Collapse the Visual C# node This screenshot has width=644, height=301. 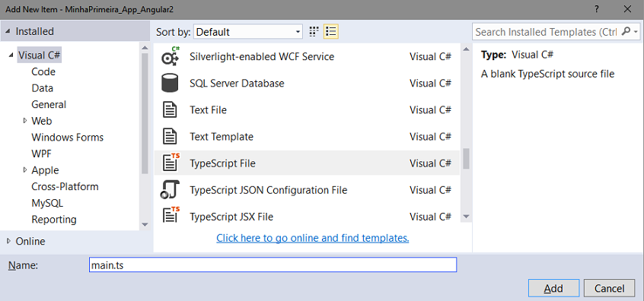click(x=10, y=55)
